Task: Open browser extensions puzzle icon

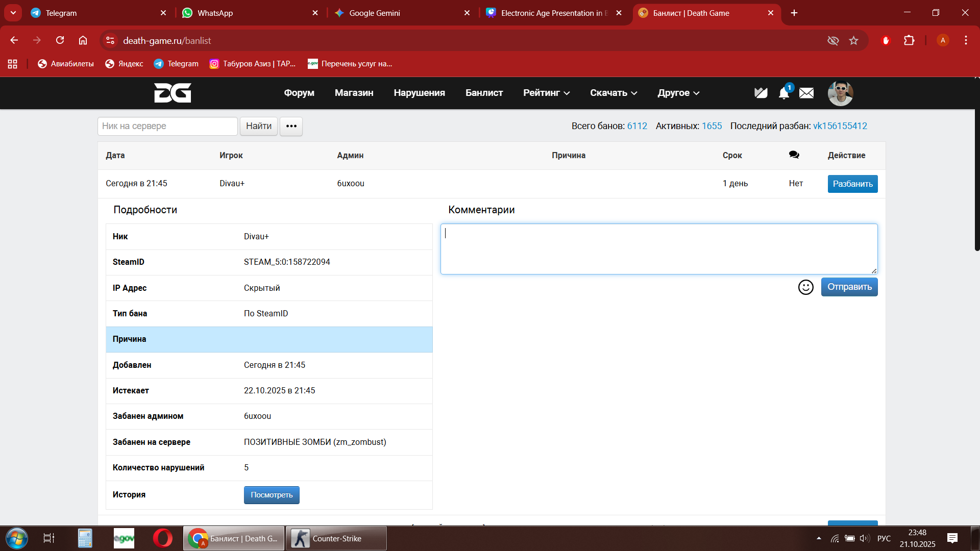Action: (x=909, y=41)
